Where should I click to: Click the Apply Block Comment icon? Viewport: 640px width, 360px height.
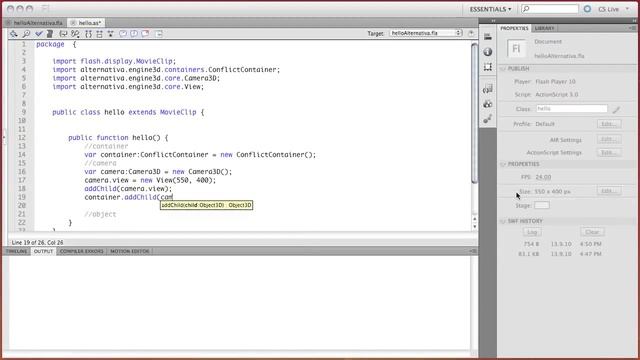pos(123,34)
